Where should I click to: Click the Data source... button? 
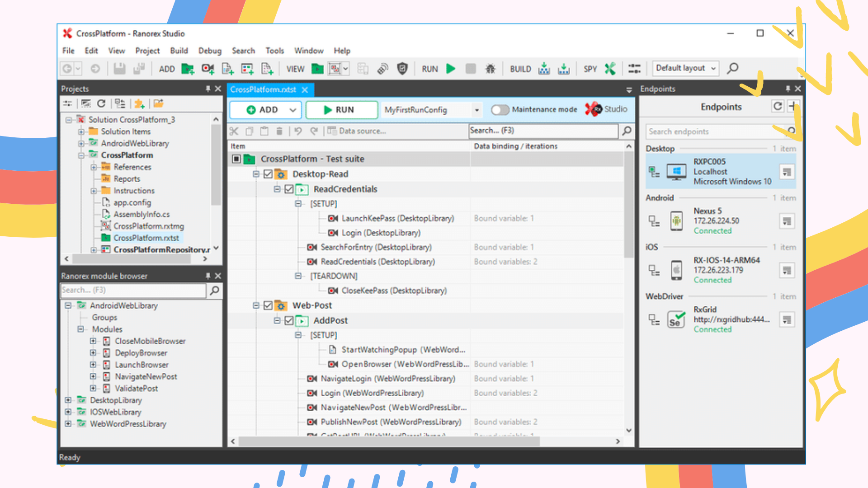[357, 131]
